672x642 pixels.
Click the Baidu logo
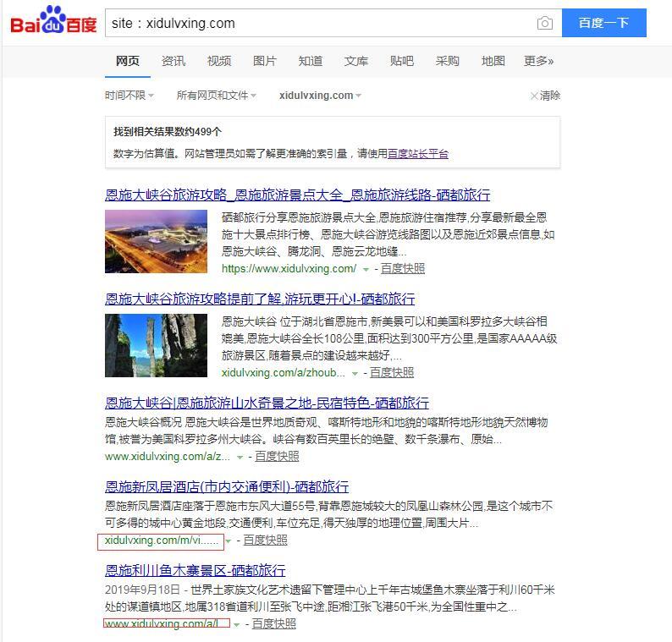tap(53, 21)
